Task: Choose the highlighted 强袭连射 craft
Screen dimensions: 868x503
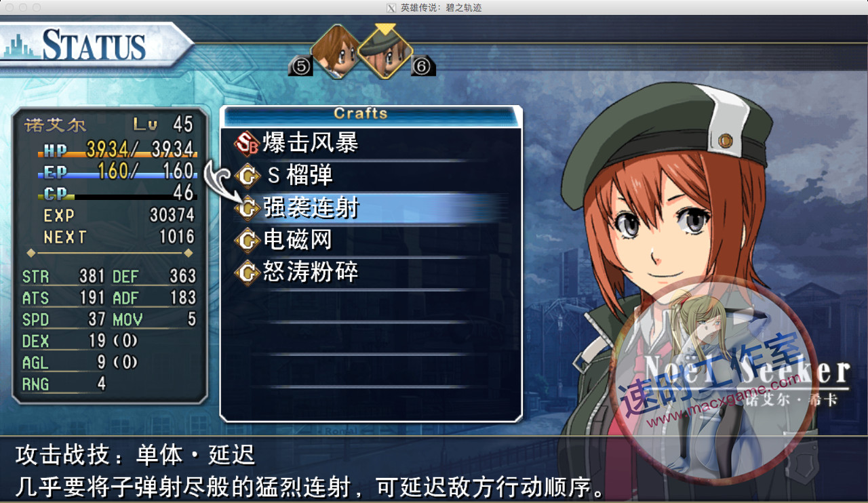Action: coord(371,209)
